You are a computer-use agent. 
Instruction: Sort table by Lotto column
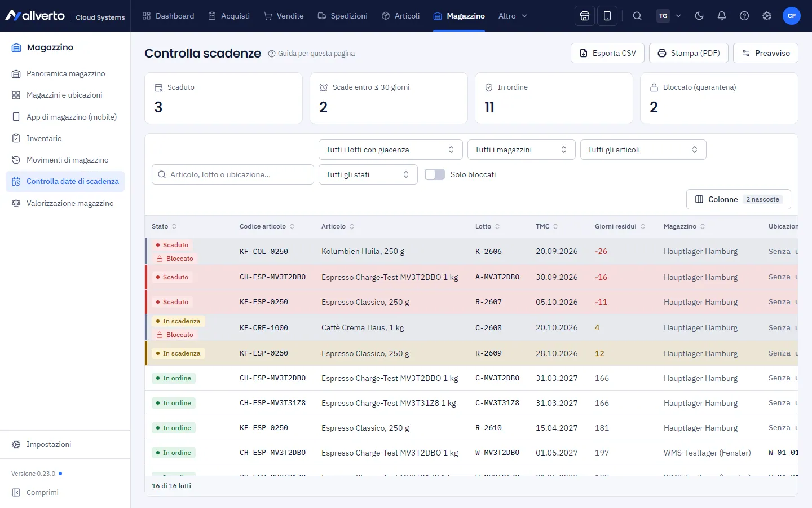487,226
